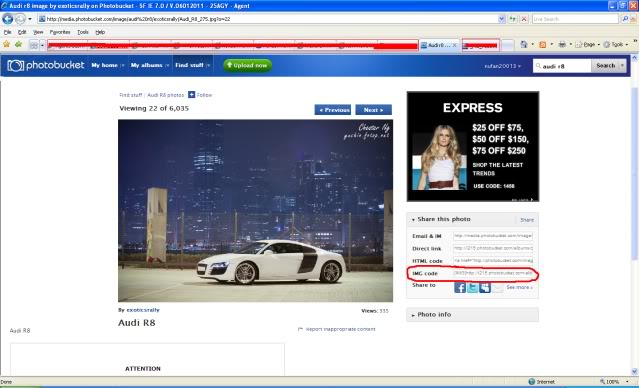Click the Follow plus icon

[x=192, y=95]
